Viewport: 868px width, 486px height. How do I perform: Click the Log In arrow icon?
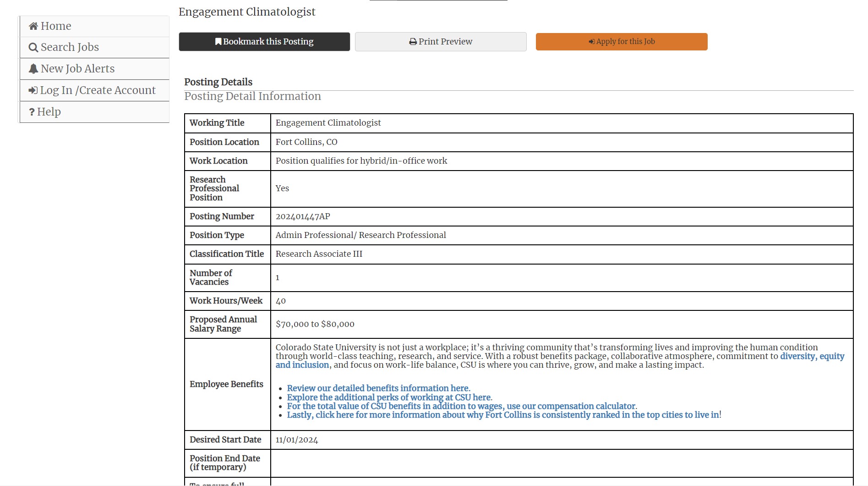click(33, 90)
